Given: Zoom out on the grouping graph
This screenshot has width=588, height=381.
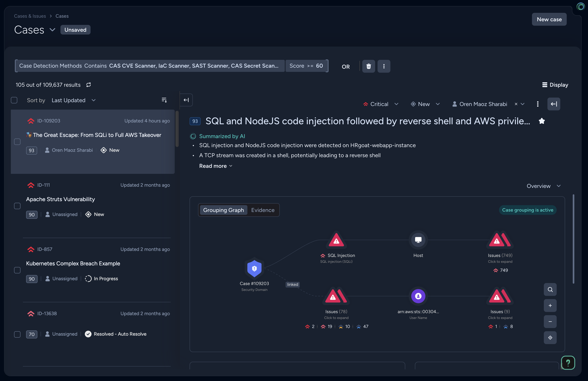Looking at the screenshot, I should [550, 322].
